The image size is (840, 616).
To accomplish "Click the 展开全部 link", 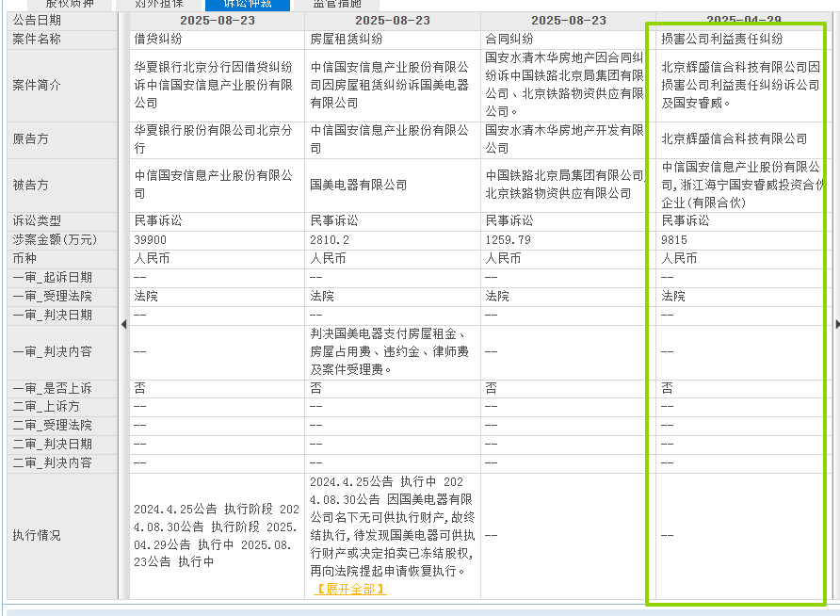I will (x=350, y=590).
